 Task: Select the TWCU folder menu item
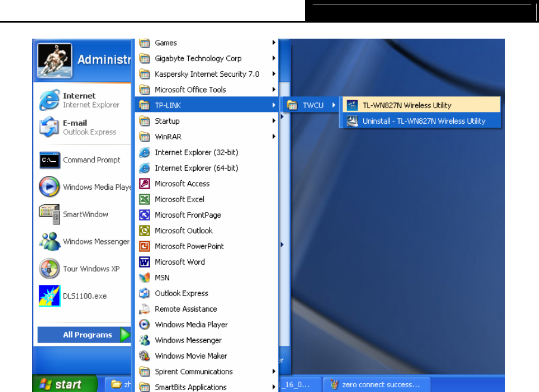(312, 105)
